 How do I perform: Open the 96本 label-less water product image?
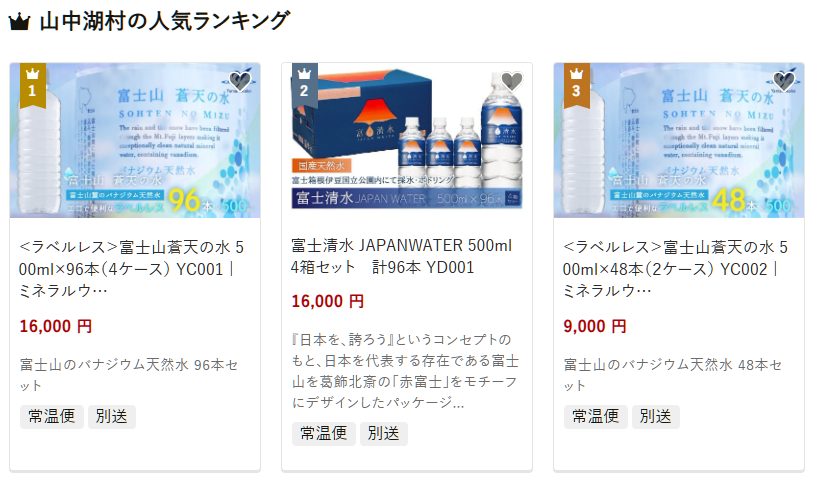tap(135, 140)
